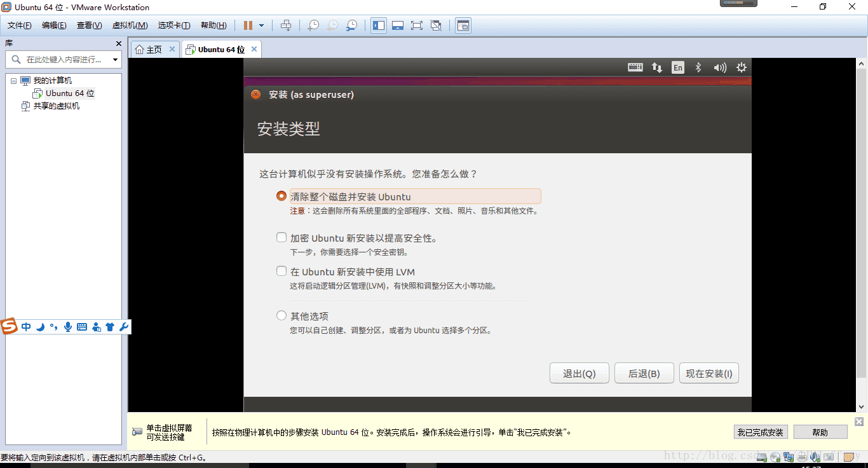This screenshot has height=468, width=868.
Task: Click the printer device status icon
Action: click(802, 457)
